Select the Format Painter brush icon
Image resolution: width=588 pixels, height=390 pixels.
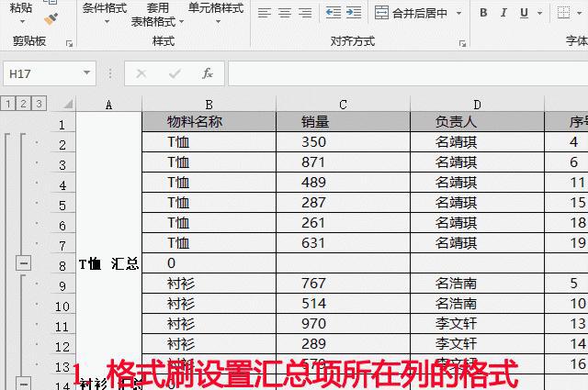point(51,18)
